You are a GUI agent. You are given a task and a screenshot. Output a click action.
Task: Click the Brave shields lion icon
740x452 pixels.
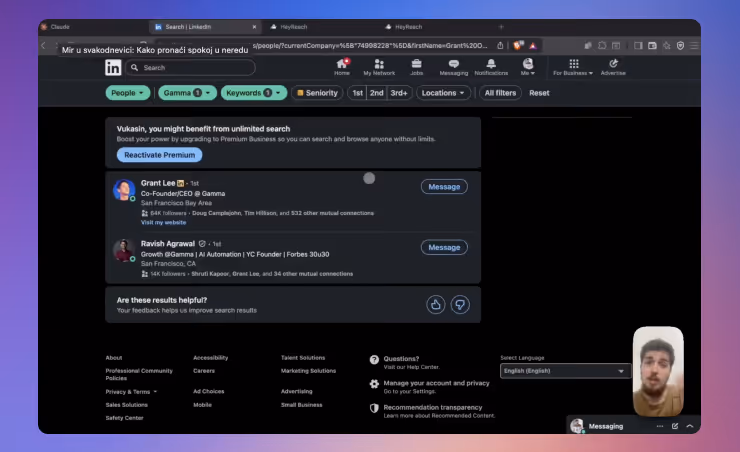[x=518, y=46]
